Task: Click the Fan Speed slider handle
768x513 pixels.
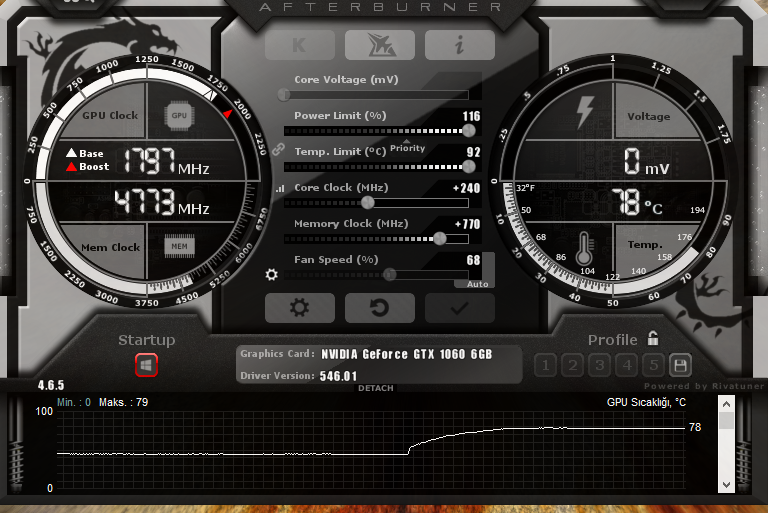Action: [389, 274]
